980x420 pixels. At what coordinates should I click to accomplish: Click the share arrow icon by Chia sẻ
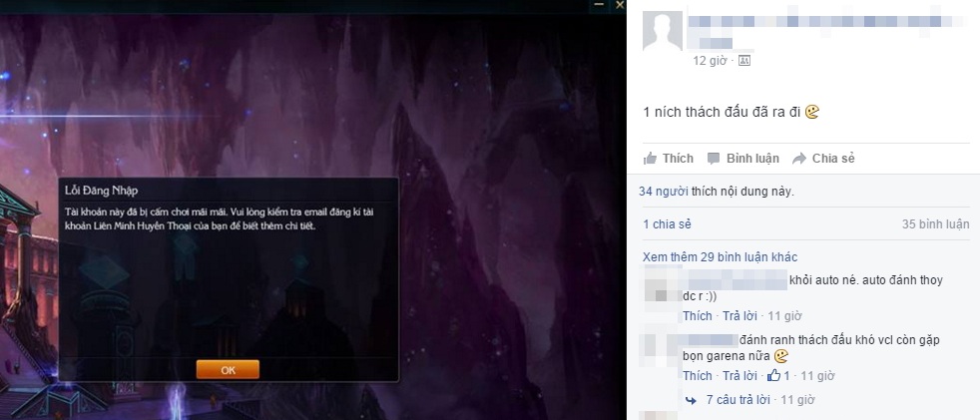point(799,159)
